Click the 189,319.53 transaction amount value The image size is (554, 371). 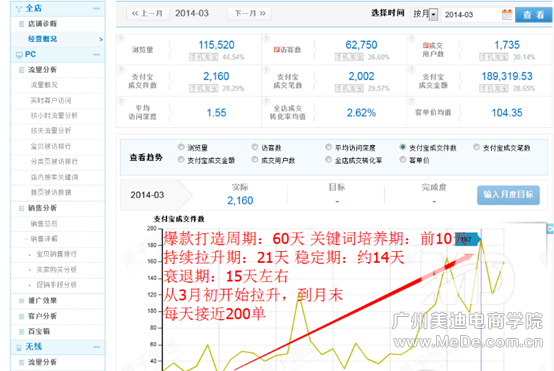coord(507,76)
